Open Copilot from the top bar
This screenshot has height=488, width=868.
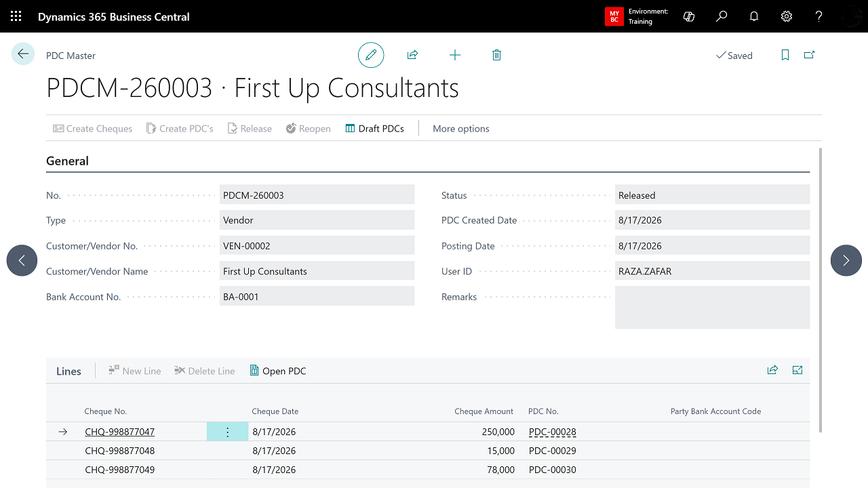[689, 16]
